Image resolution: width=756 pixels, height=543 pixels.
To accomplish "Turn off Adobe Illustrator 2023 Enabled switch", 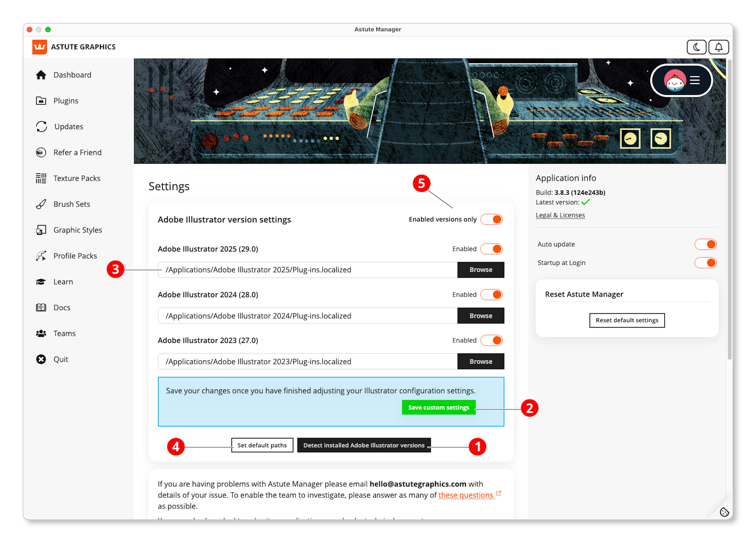I will point(491,340).
